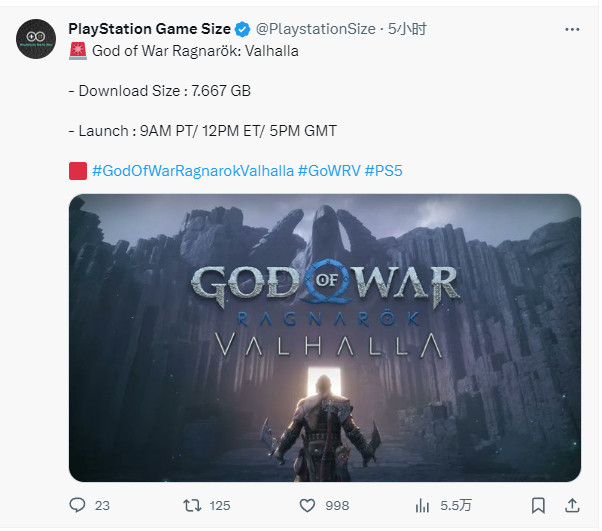Click the #GoWRV hashtag
This screenshot has height=531, width=602.
tap(329, 171)
